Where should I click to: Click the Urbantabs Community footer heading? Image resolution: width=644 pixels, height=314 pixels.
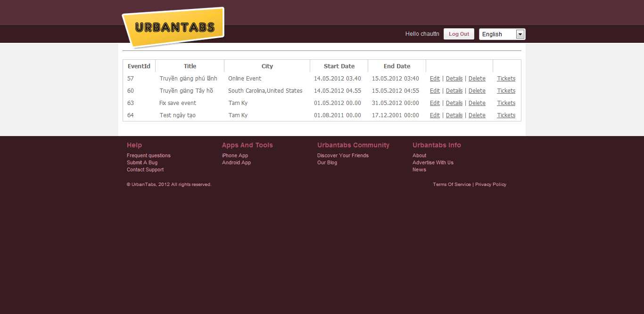tap(353, 145)
